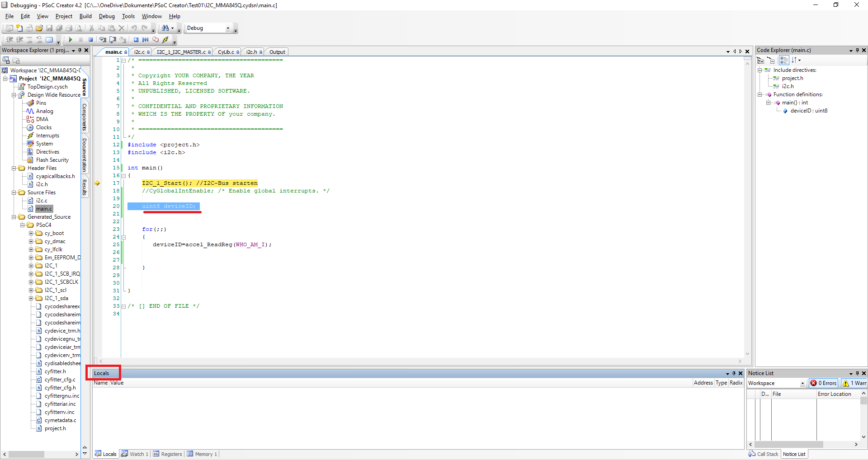
Task: Toggle the Warnings filter in Notice List
Action: pyautogui.click(x=854, y=383)
